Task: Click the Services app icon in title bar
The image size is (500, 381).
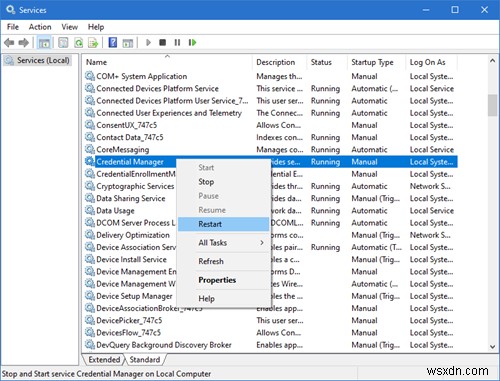Action: (x=10, y=9)
